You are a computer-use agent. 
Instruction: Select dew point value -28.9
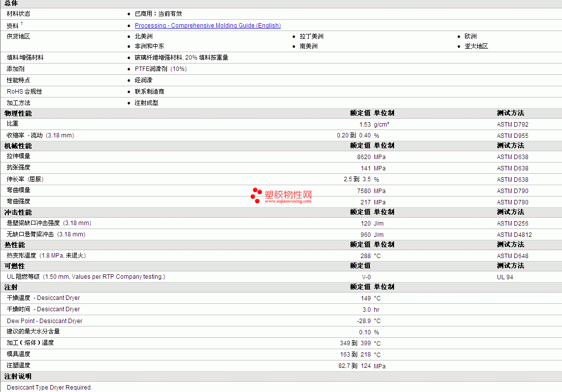364,321
